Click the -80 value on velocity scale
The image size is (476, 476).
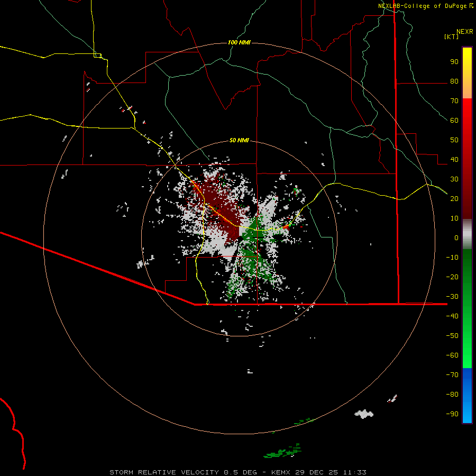tap(452, 395)
